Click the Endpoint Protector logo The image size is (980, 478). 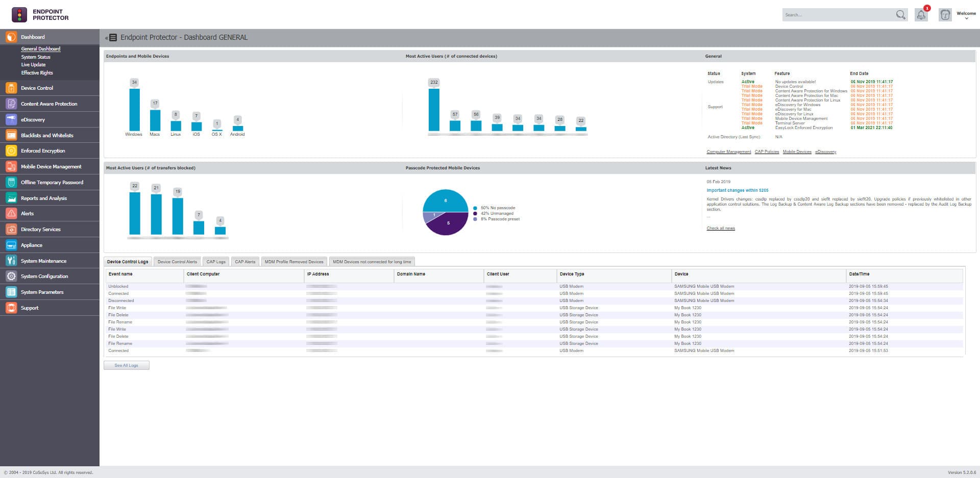pos(40,15)
